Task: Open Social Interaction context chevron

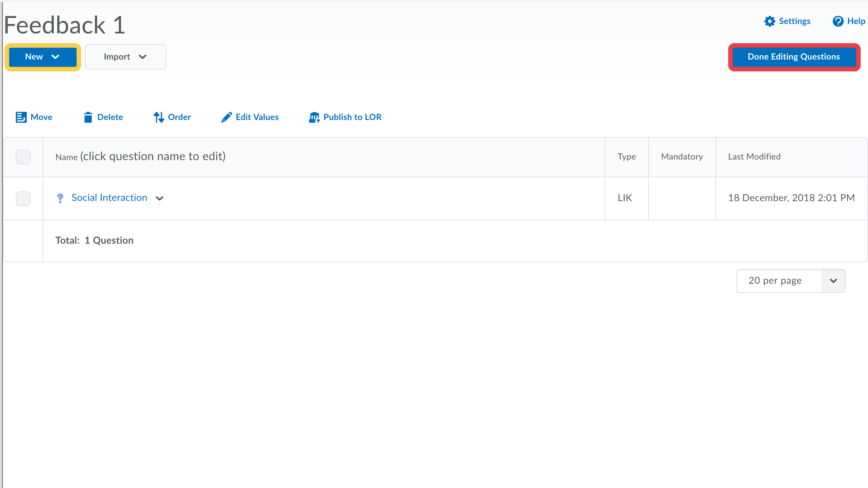Action: [160, 198]
